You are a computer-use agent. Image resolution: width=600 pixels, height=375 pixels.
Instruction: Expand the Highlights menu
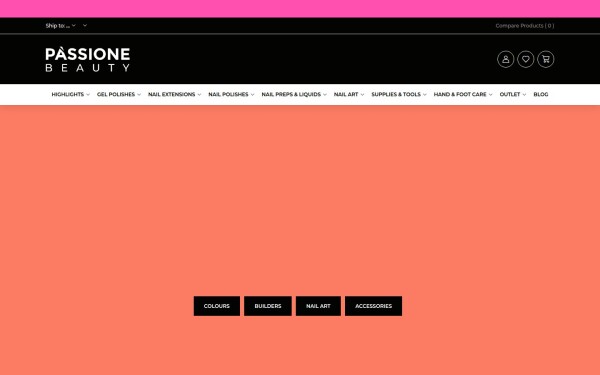pyautogui.click(x=70, y=94)
